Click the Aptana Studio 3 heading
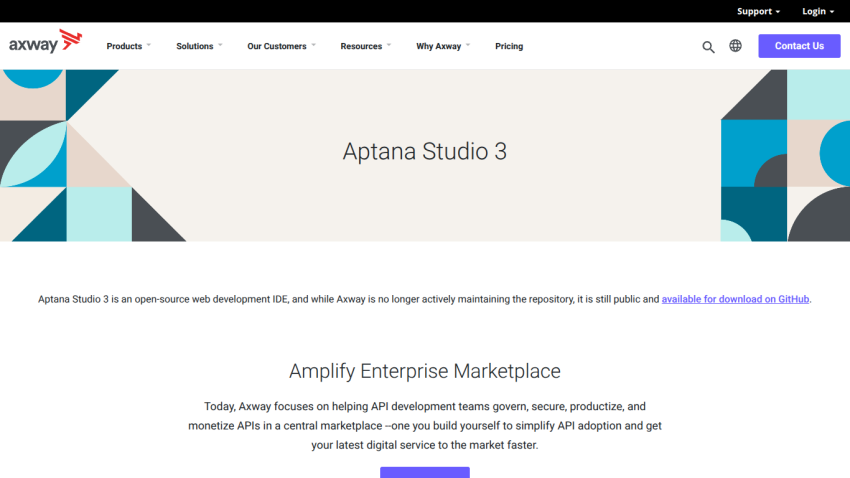This screenshot has height=478, width=850. (x=424, y=151)
